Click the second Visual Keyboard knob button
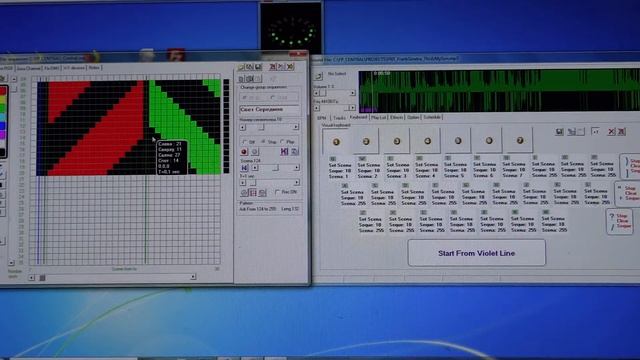The image size is (640, 360). pos(366,141)
